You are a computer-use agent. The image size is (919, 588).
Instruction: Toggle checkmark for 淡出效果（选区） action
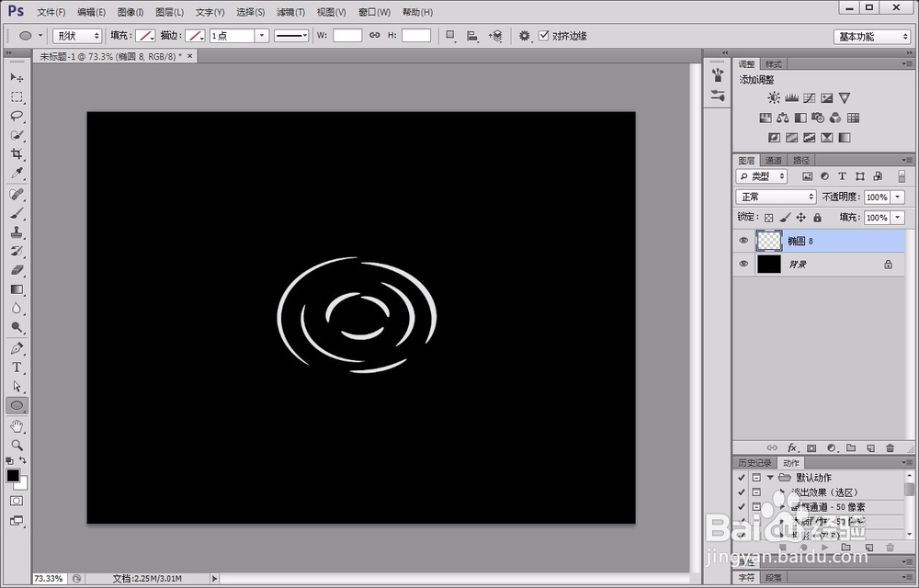coord(742,492)
